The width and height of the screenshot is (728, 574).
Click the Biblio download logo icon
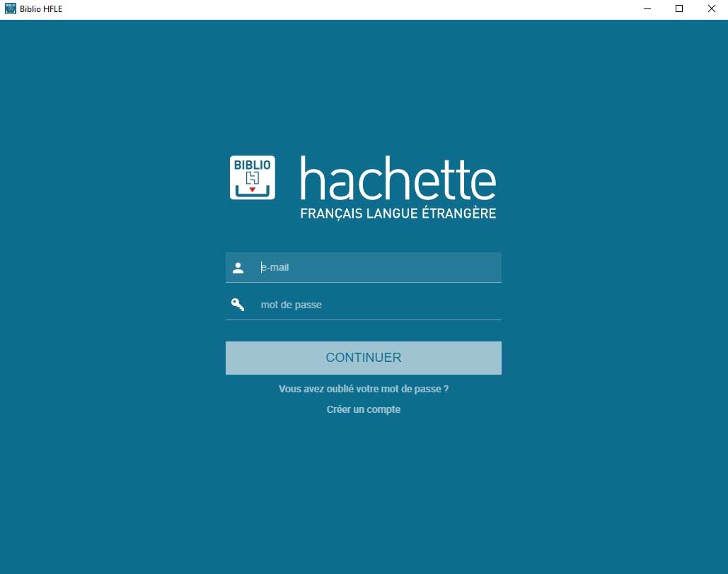(x=253, y=177)
